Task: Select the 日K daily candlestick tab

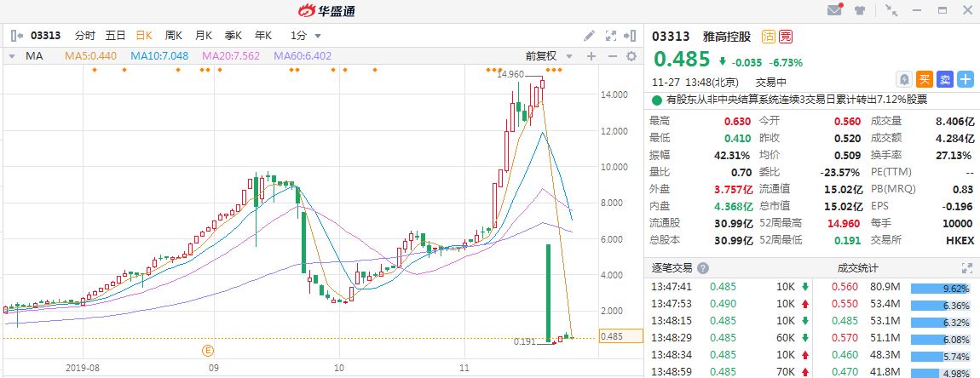Action: tap(144, 36)
